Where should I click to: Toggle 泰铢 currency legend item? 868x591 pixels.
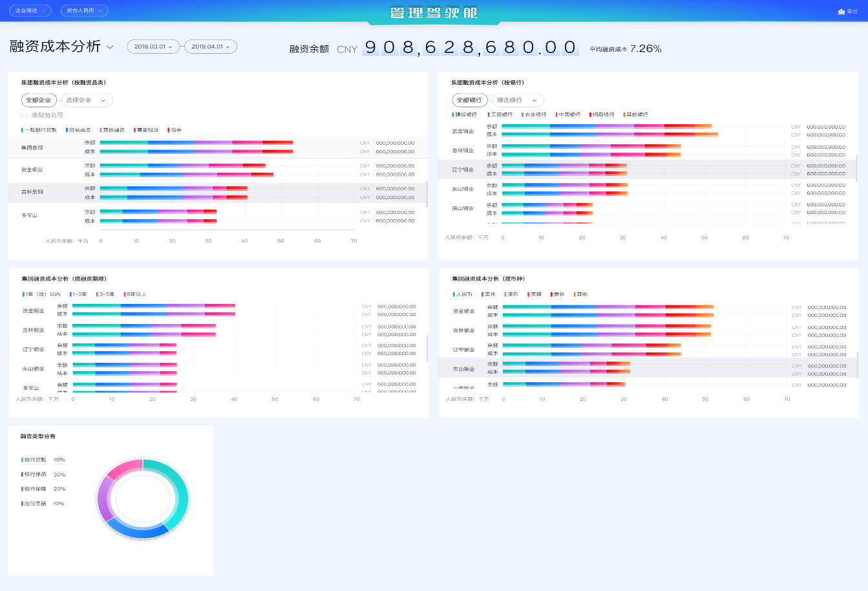(x=557, y=294)
